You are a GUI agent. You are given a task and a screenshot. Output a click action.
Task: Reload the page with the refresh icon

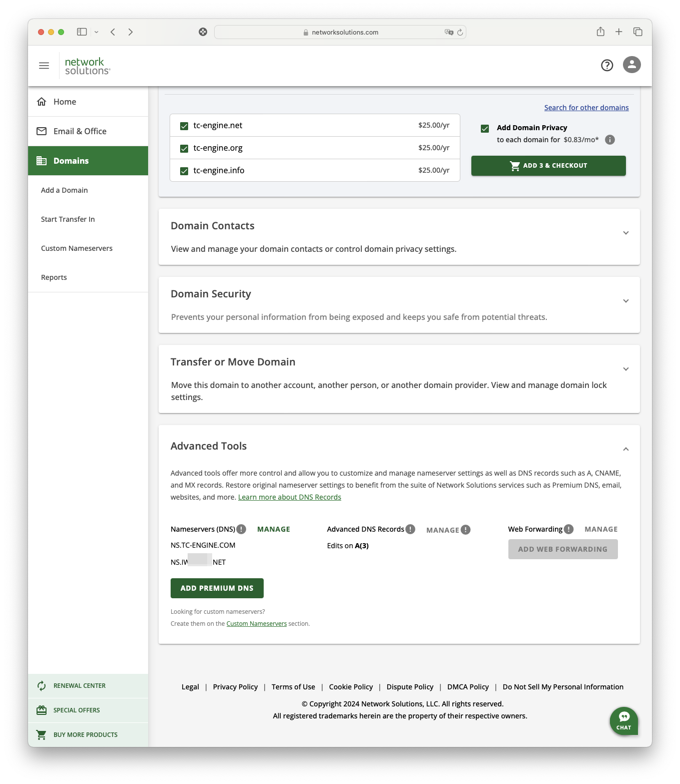pos(460,32)
